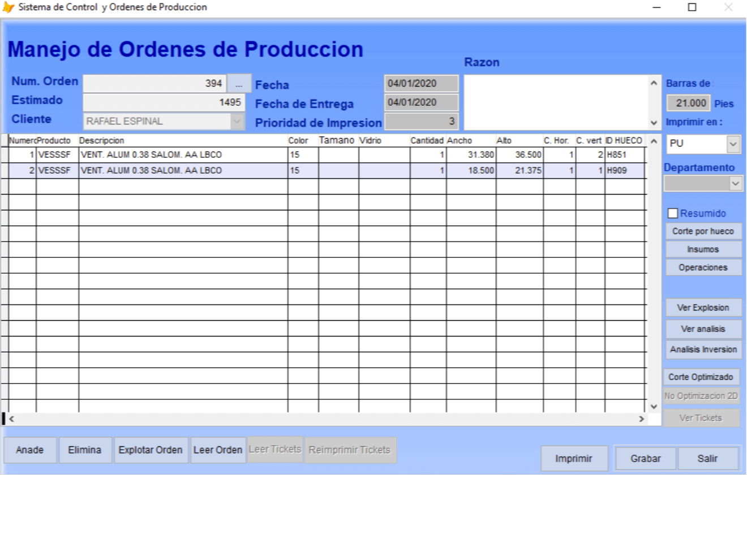This screenshot has height=560, width=747.
Task: Run Corte Optimizado
Action: click(x=702, y=376)
